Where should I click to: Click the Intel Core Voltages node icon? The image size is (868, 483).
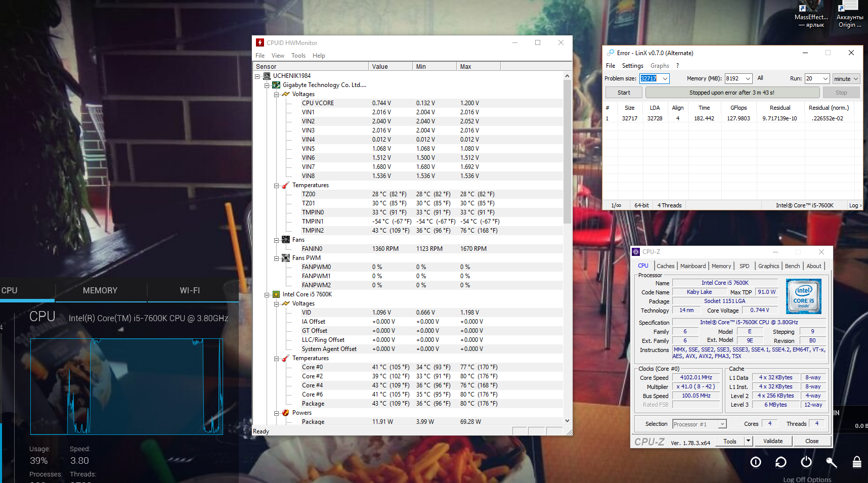286,303
